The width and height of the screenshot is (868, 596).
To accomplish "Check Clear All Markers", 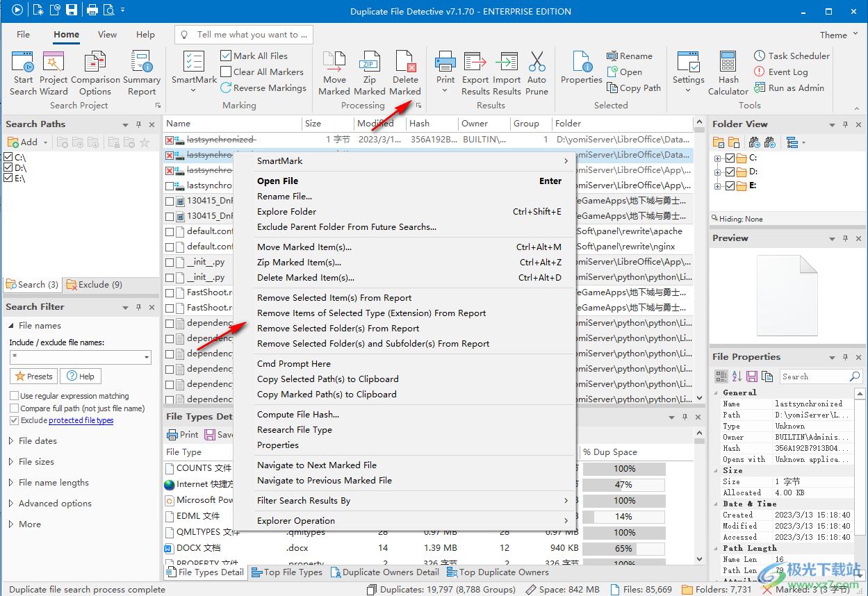I will 226,72.
